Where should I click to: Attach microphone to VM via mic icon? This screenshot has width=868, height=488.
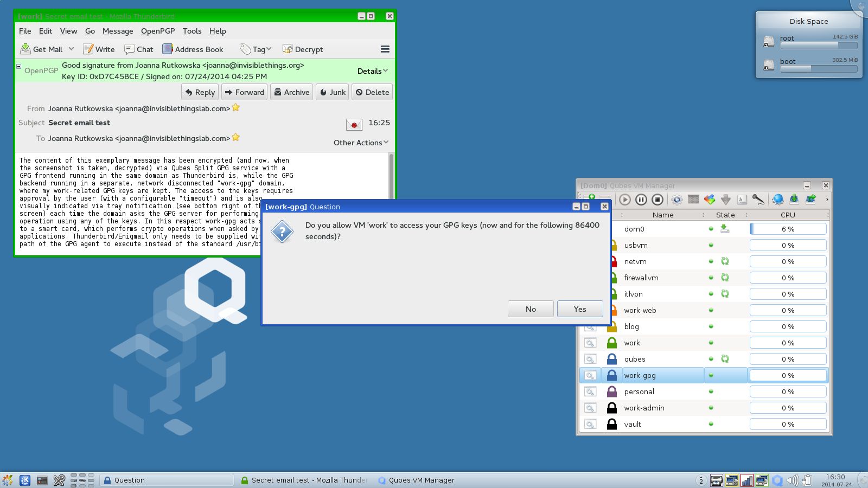(758, 200)
